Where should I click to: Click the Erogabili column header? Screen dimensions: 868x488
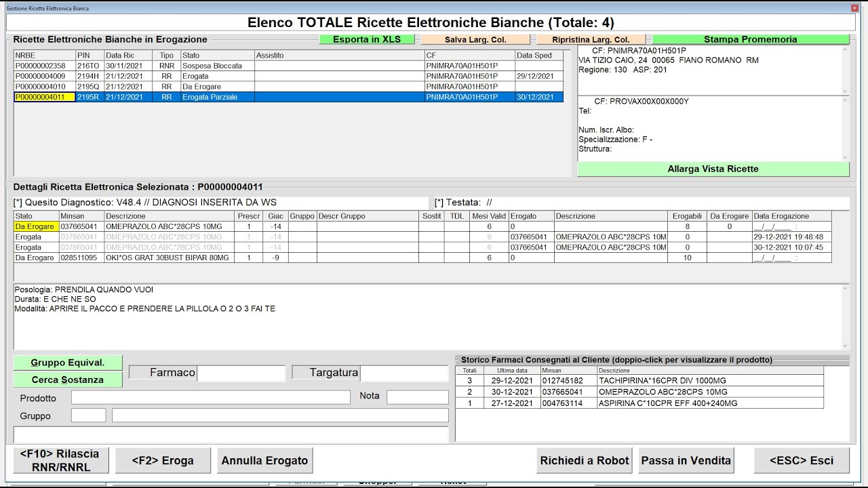[687, 216]
